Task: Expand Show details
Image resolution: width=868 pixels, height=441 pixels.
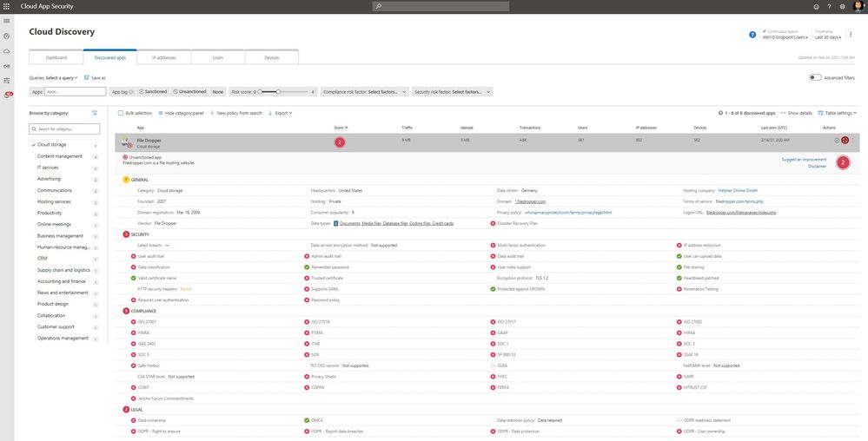Action: tap(796, 113)
